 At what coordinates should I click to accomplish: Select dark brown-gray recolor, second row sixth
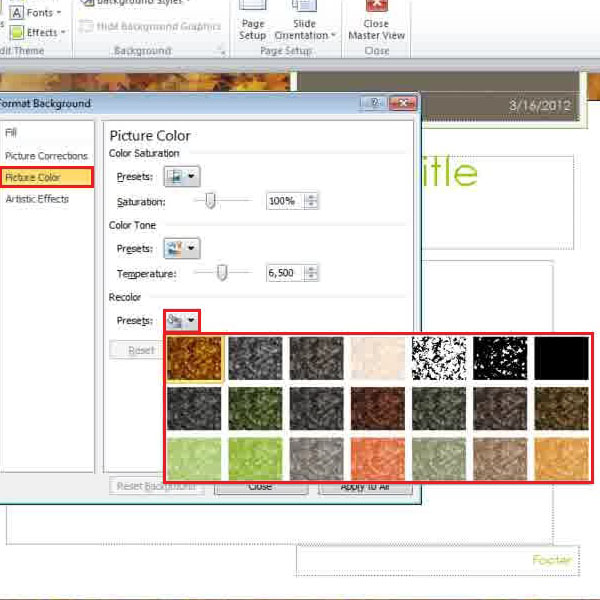(500, 409)
